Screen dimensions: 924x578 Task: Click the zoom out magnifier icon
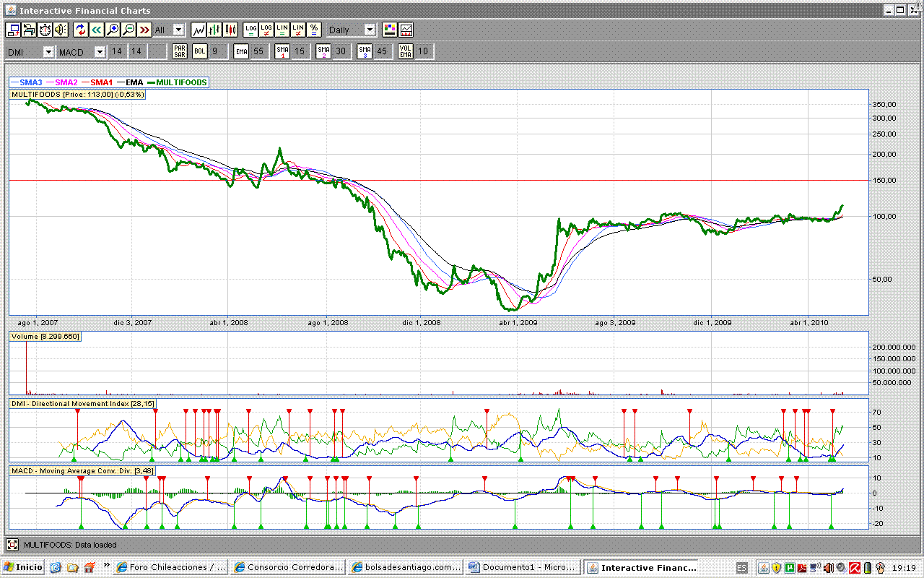[128, 30]
